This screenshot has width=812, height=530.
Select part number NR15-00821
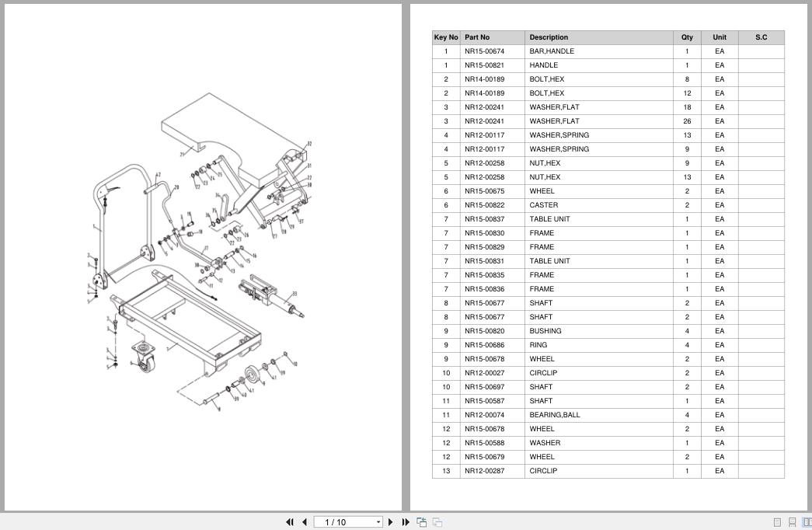pos(484,65)
